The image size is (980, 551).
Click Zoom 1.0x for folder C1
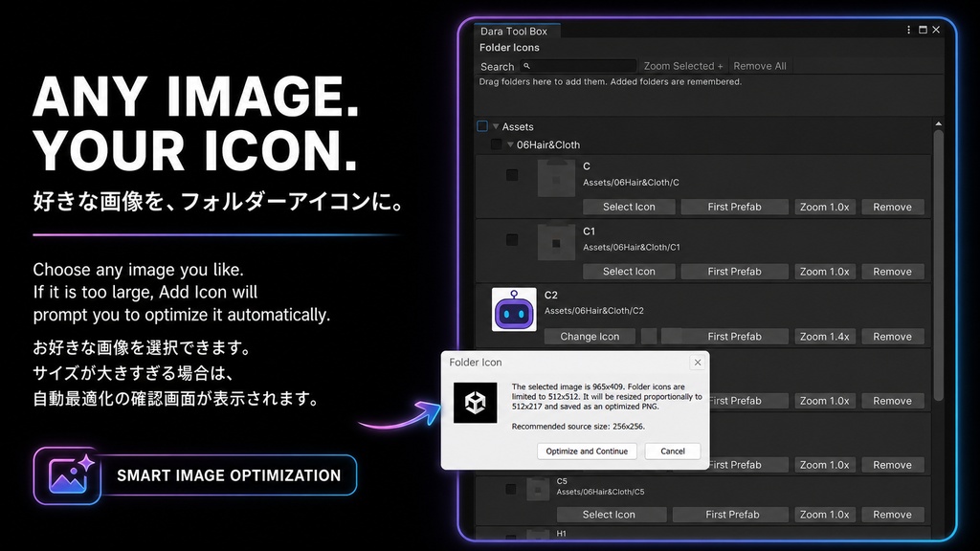pyautogui.click(x=824, y=272)
